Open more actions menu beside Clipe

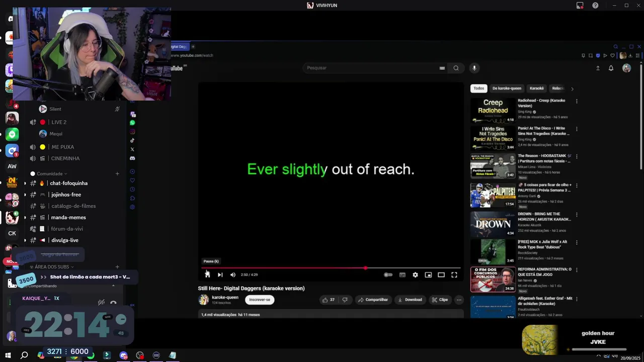click(x=459, y=300)
